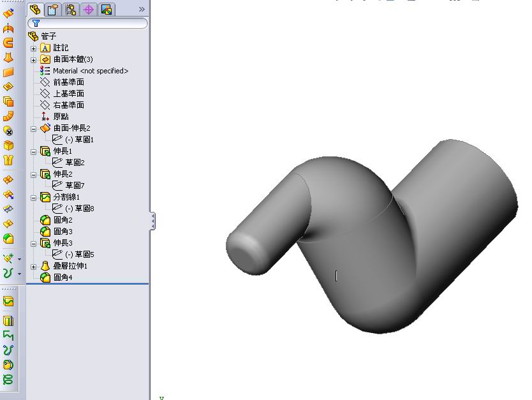Click the filter funnel icon
Viewport: 532px width, 400px height.
[36, 23]
